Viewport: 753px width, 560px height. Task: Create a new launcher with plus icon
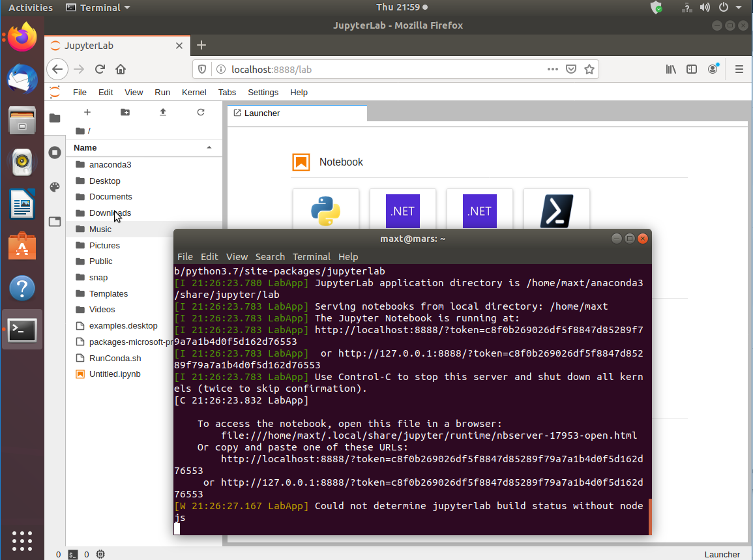pyautogui.click(x=87, y=112)
